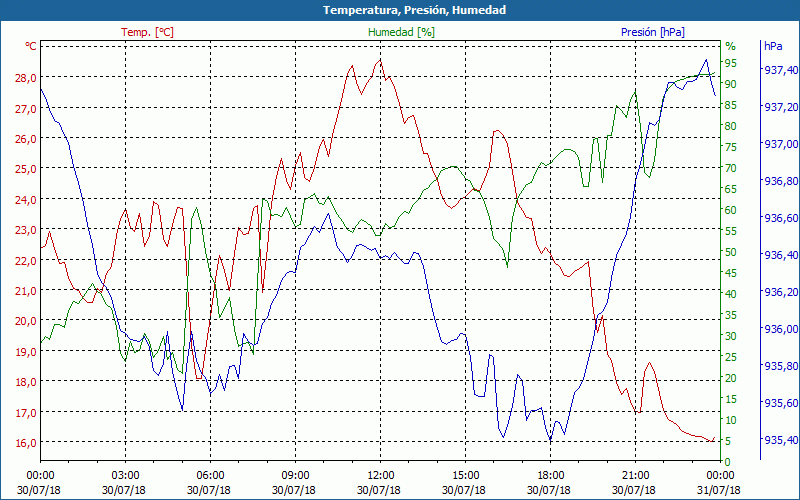Click the 20 humidity axis value
Screen dimensions: 800x500
731,378
